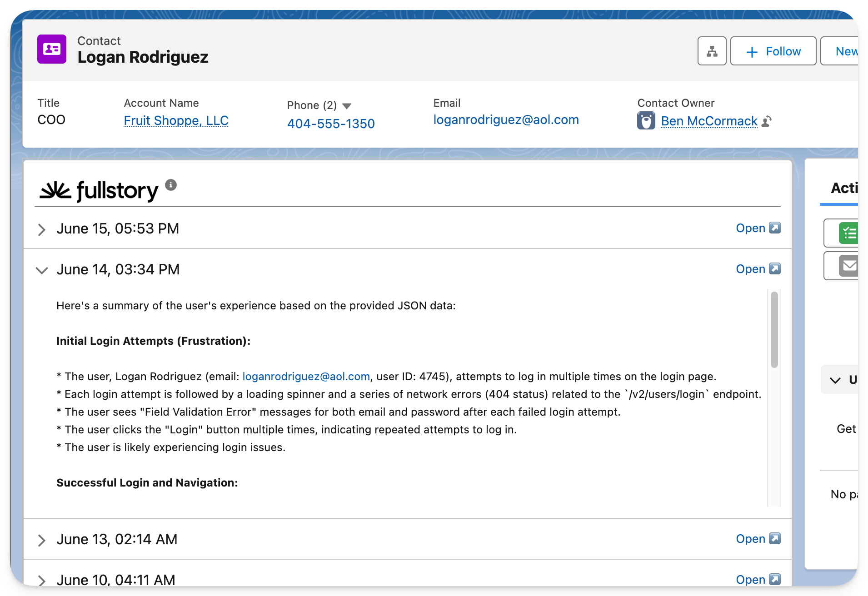
Task: Open the contact hierarchy view icon
Action: tap(712, 51)
